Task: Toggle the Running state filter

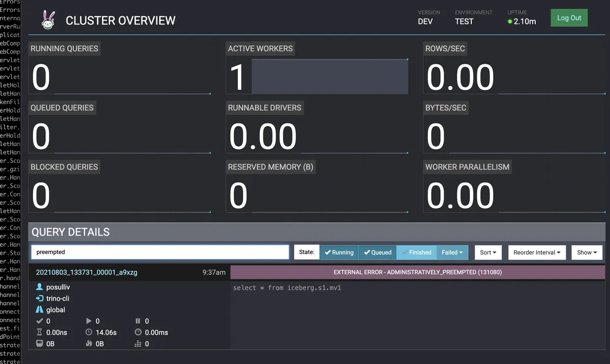Action: (x=339, y=252)
